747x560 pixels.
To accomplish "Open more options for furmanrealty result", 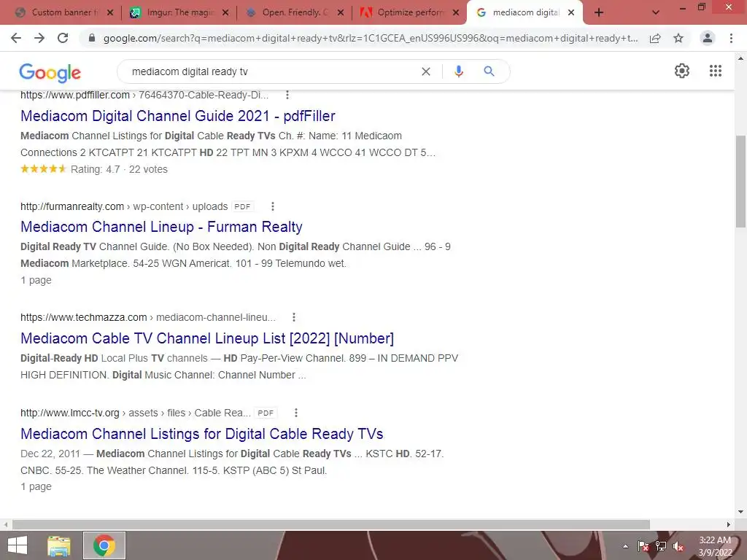I will (273, 206).
